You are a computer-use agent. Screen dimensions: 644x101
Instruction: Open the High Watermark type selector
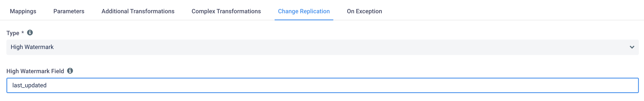point(322,47)
